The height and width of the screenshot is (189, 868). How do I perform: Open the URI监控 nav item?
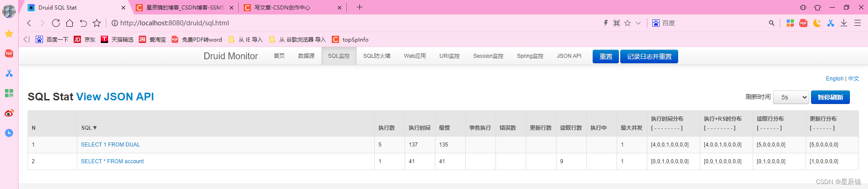(x=449, y=56)
